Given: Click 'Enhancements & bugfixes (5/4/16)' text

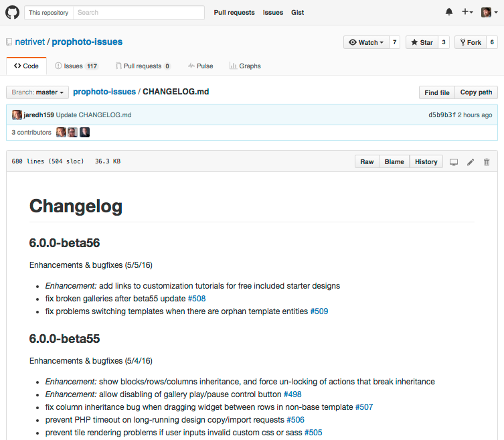Looking at the screenshot, I should coord(91,361).
